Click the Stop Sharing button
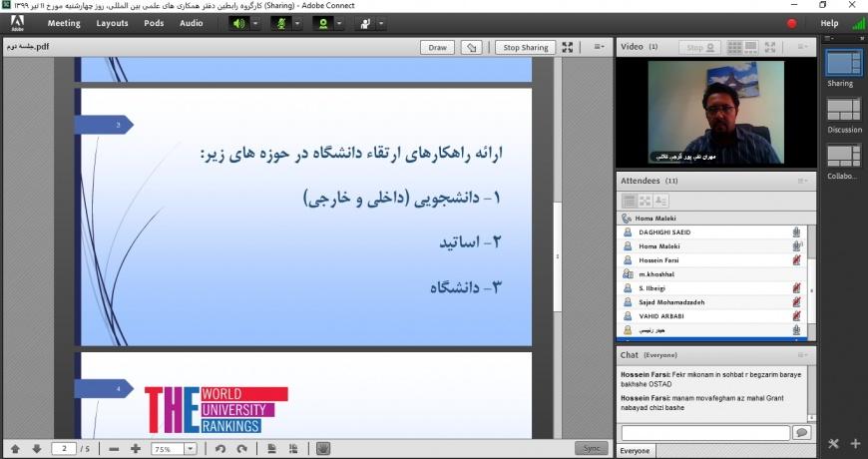This screenshot has width=868, height=459. click(526, 47)
